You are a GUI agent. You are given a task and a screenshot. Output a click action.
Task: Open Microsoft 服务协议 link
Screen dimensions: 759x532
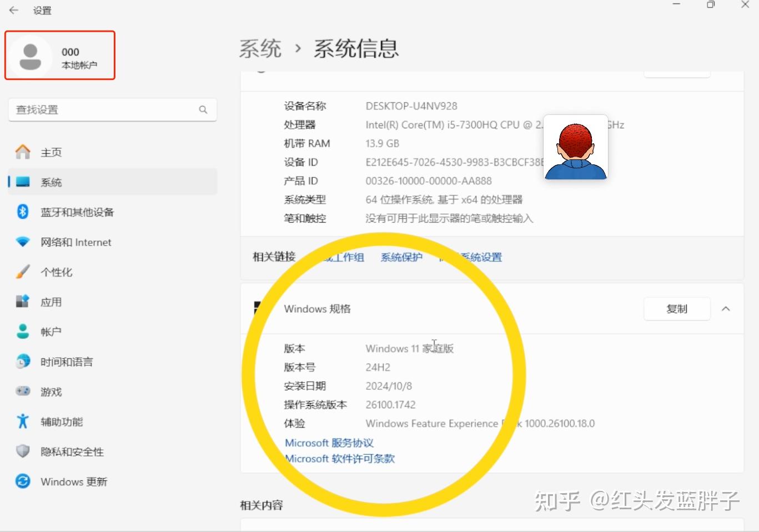tap(329, 443)
